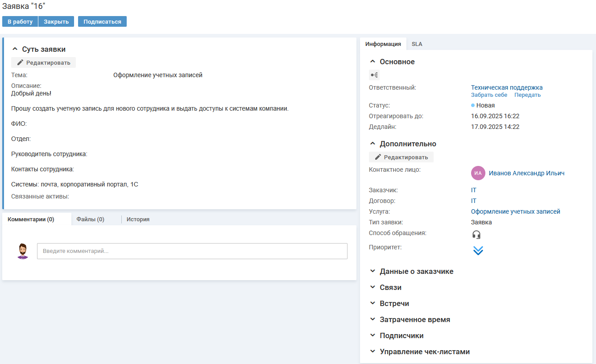This screenshot has width=596, height=364.
Task: Open the История tab
Action: 138,219
